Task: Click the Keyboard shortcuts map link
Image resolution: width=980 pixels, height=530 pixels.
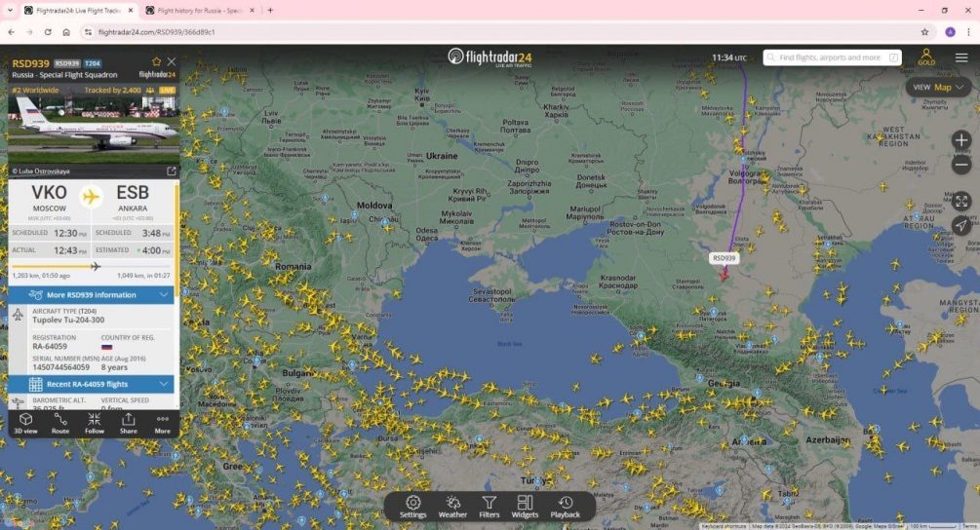Action: [724, 526]
